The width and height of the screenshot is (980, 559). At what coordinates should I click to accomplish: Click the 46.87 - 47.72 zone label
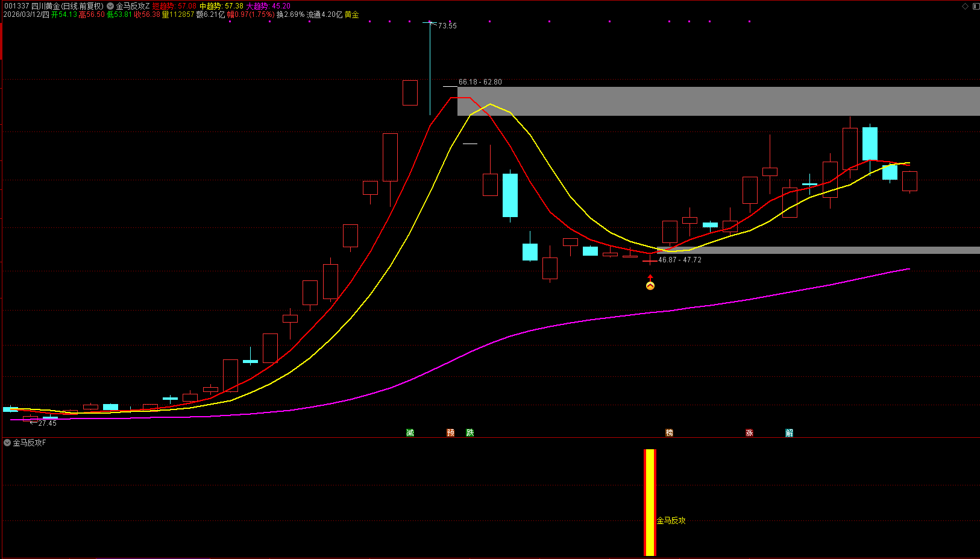tap(680, 260)
